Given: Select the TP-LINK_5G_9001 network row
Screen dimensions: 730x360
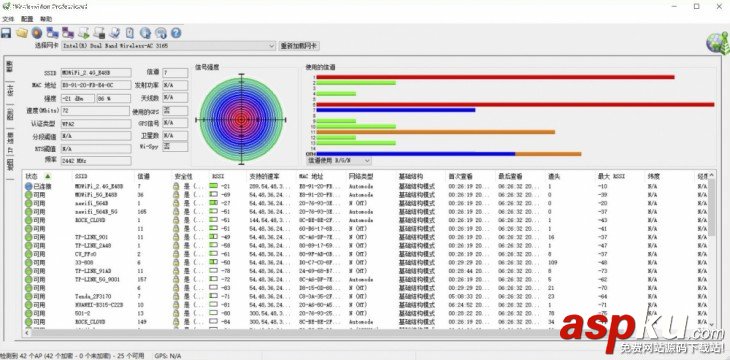Looking at the screenshot, I should (x=365, y=279).
